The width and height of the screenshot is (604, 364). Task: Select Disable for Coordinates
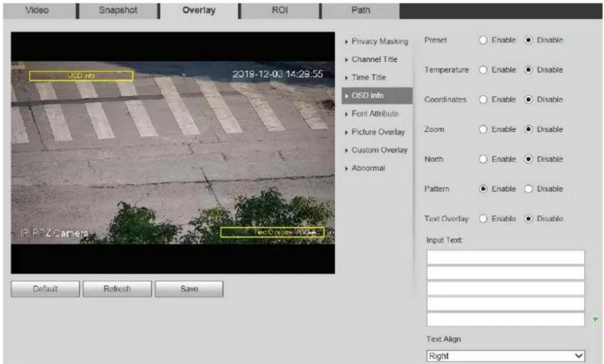tap(529, 100)
